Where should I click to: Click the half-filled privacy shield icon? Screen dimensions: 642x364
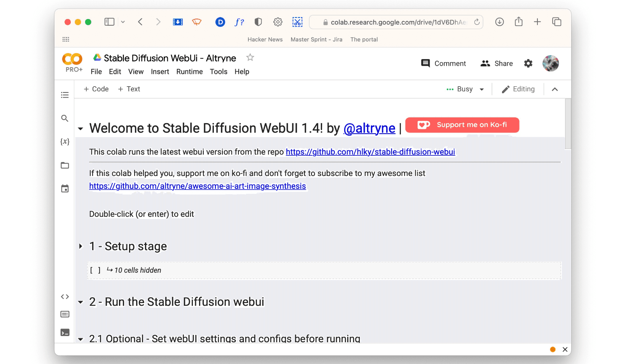(258, 22)
